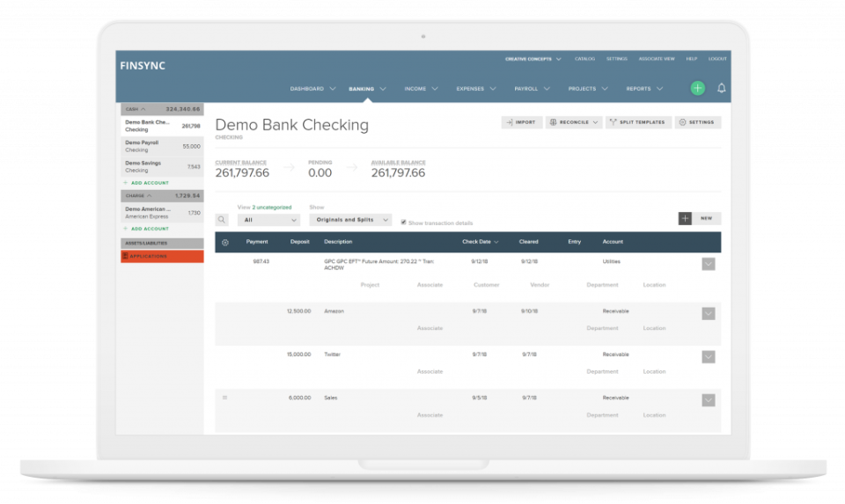Viewport: 845px width, 504px height.
Task: Open Catalog in top bar
Action: coord(584,59)
